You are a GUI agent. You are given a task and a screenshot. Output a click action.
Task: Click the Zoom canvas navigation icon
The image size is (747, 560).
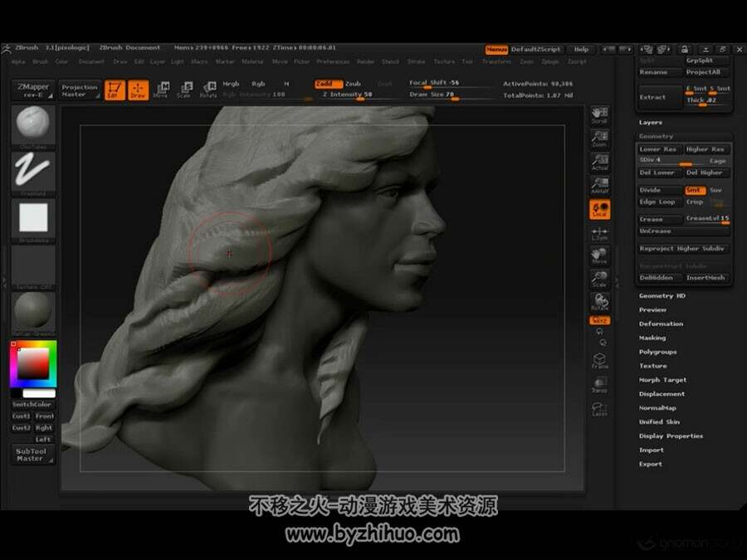[600, 138]
